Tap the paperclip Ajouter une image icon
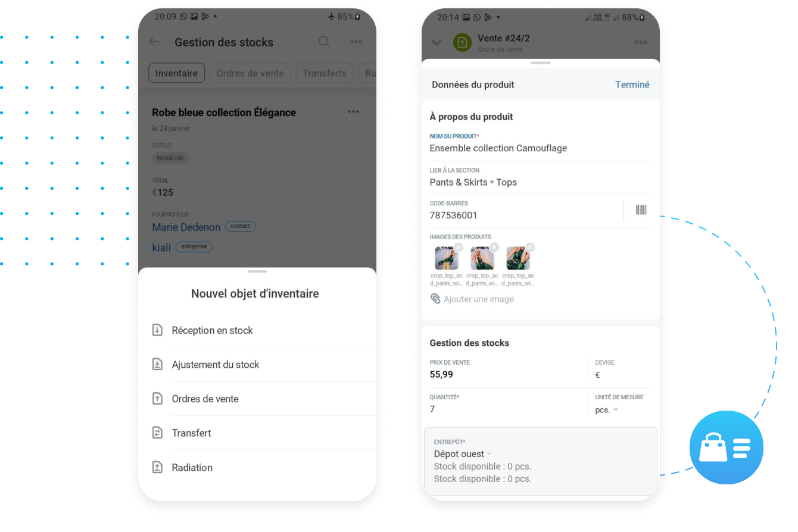This screenshot has width=798, height=532. tap(435, 299)
